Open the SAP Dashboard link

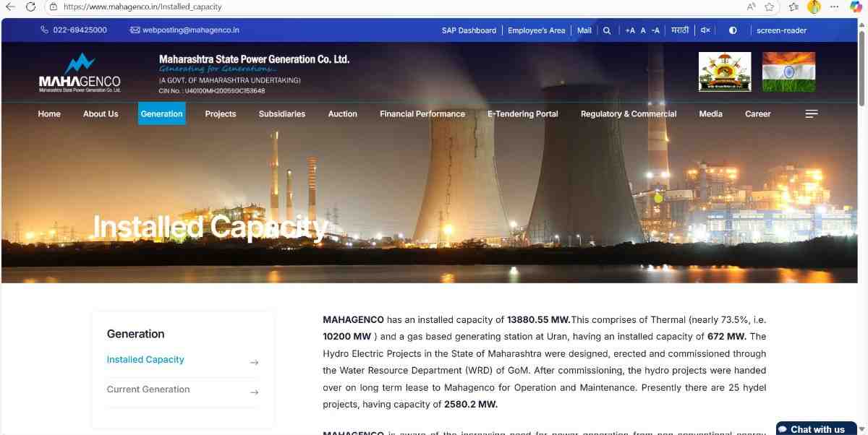coord(469,30)
